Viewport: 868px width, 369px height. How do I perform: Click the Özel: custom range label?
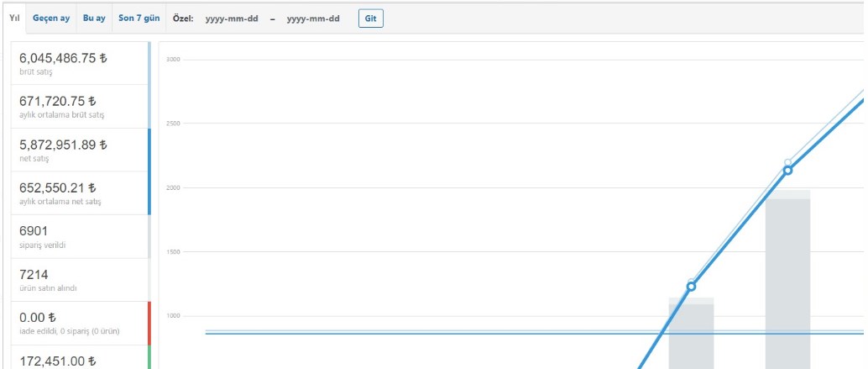click(x=183, y=18)
